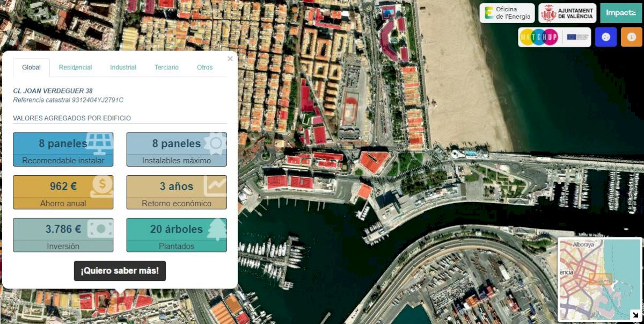The width and height of the screenshot is (644, 324).
Task: Collapse the minimap with the arrow icon
Action: pyautogui.click(x=635, y=315)
